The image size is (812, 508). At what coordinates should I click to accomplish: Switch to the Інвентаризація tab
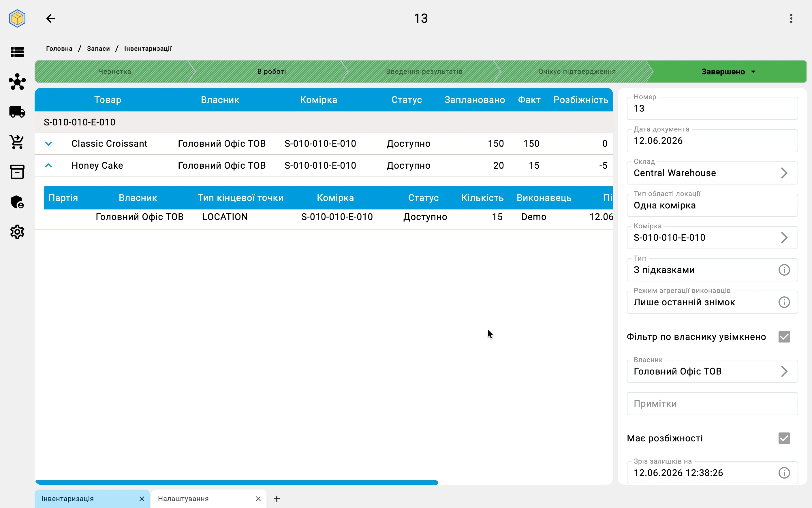[92, 498]
